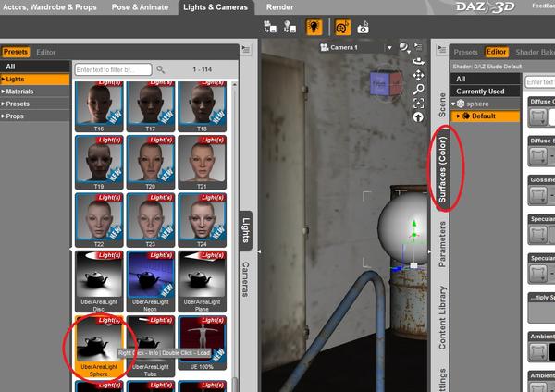Click the magnifier search icon next to filter

(161, 69)
